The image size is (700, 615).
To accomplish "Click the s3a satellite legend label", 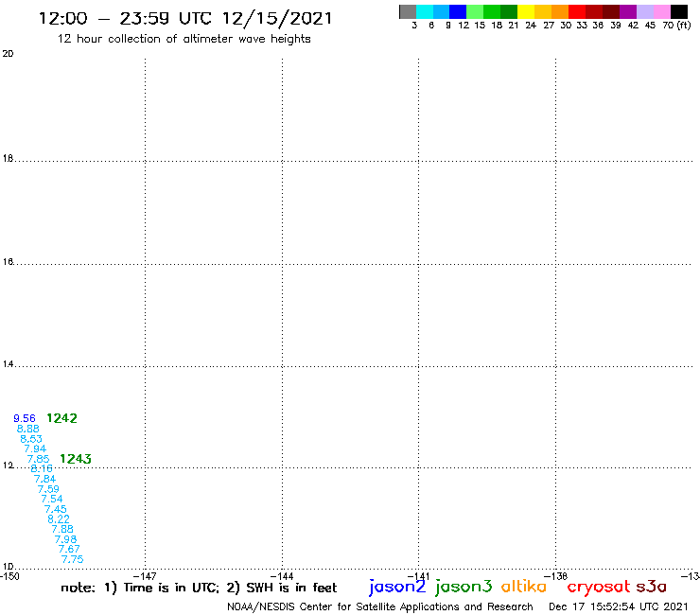I will [x=652, y=587].
